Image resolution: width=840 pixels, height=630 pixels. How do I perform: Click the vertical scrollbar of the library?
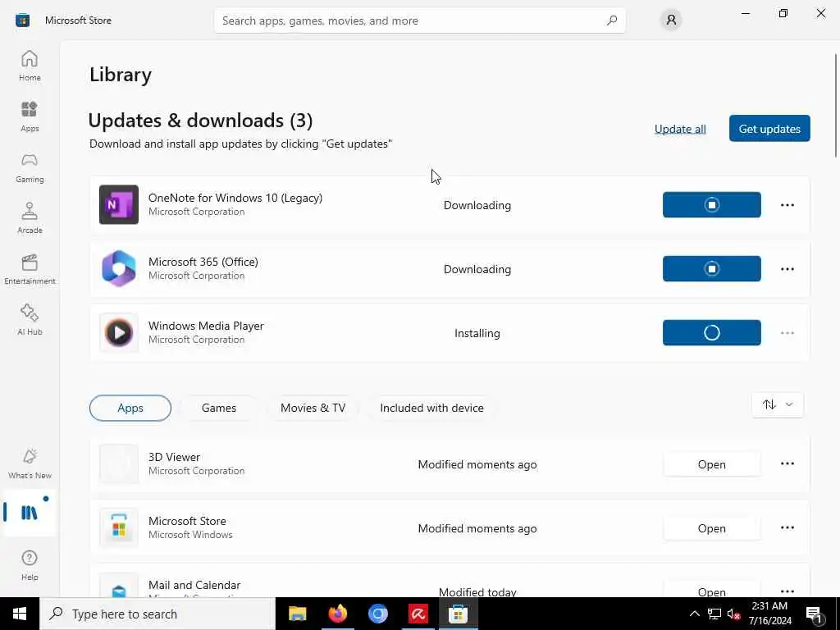coord(836,106)
